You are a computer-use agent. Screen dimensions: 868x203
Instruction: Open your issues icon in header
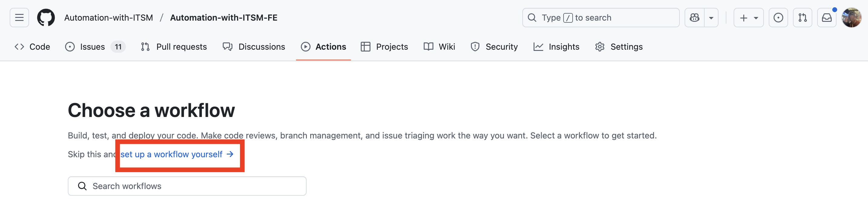click(778, 18)
